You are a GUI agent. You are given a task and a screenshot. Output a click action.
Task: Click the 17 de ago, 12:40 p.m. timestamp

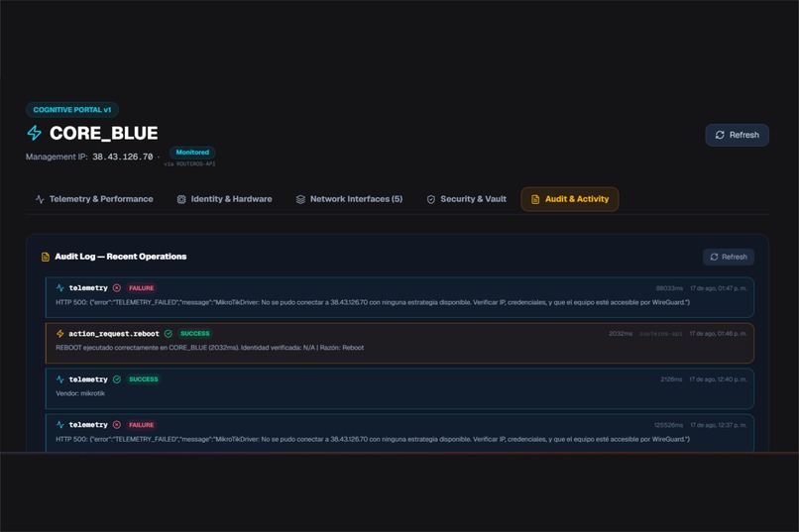(x=718, y=379)
